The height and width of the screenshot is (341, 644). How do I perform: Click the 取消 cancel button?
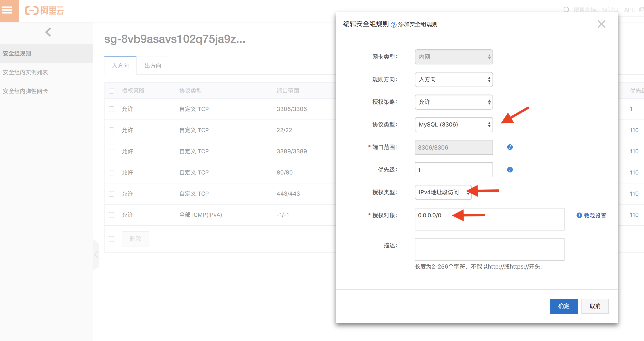tap(595, 306)
